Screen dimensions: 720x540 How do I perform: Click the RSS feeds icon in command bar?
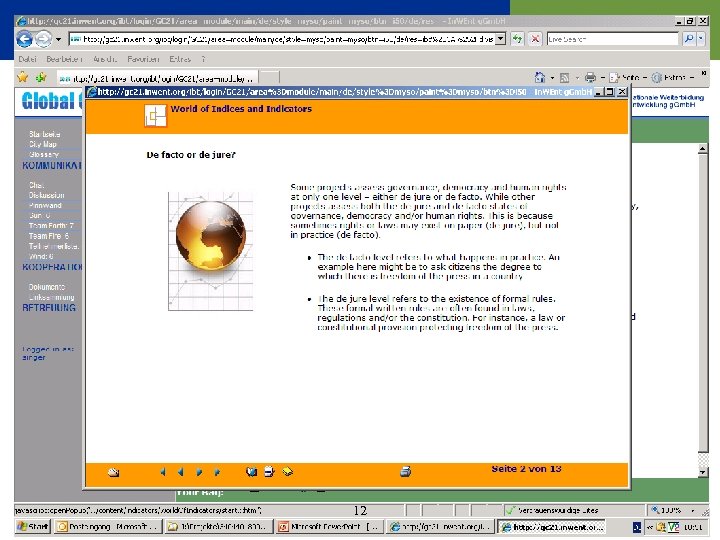565,78
